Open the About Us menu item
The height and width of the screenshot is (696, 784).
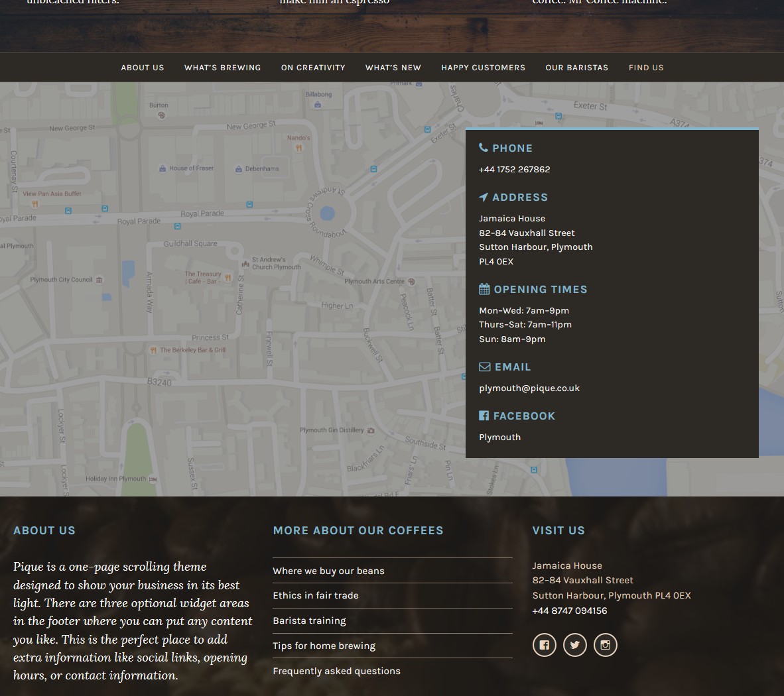pos(143,68)
